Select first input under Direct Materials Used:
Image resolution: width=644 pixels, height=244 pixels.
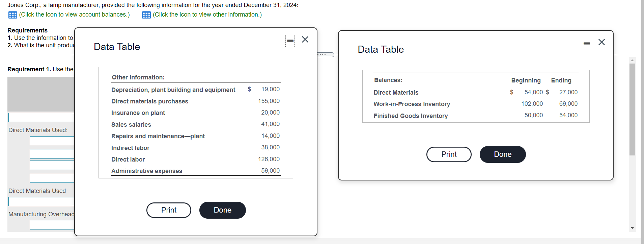(x=52, y=141)
